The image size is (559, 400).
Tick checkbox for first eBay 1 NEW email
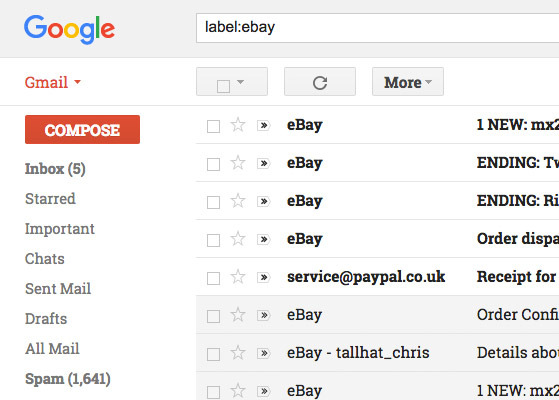tap(213, 126)
